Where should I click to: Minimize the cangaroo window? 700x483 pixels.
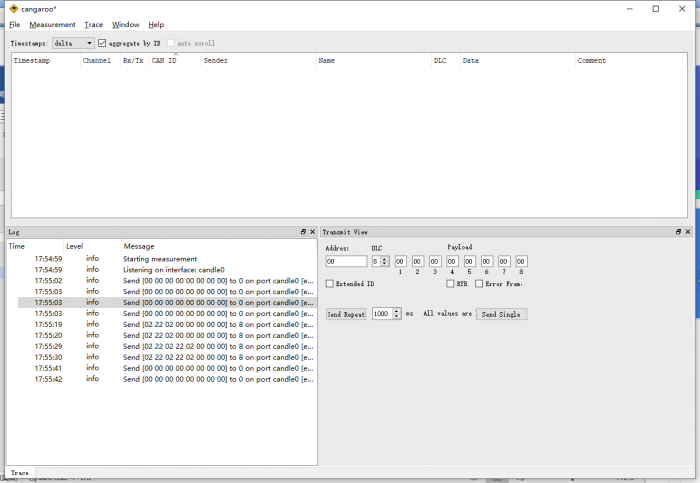(630, 9)
